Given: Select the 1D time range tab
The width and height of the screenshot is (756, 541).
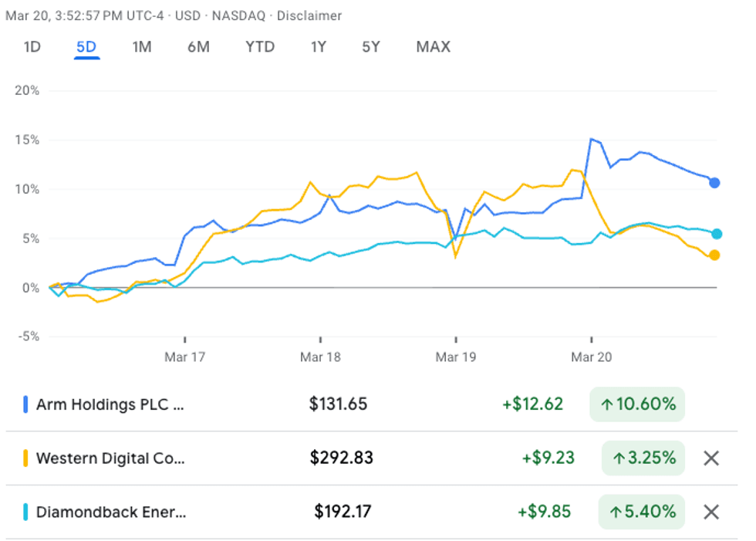Looking at the screenshot, I should 32,47.
